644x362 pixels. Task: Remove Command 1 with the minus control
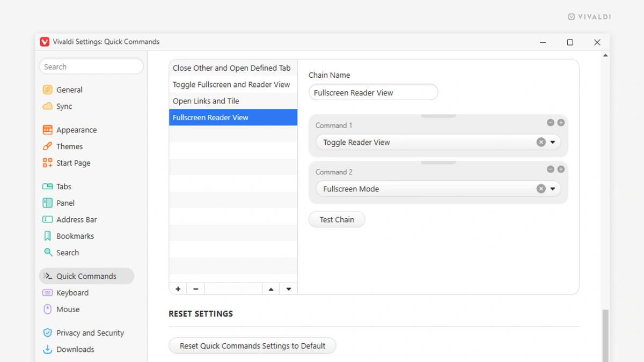(x=551, y=122)
